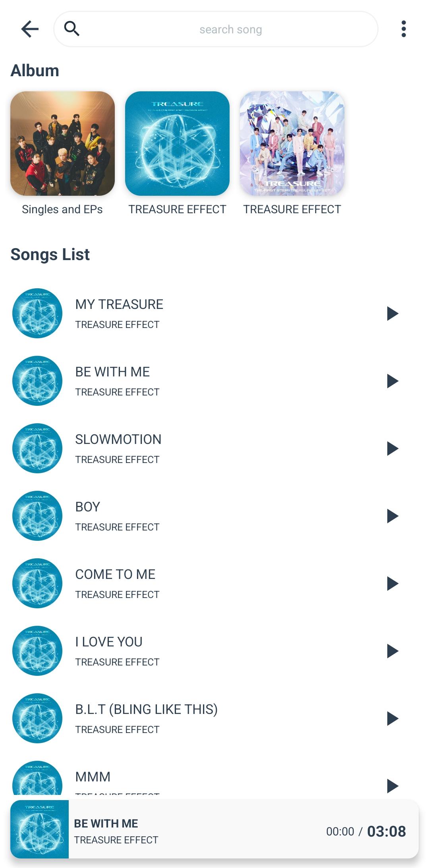Viewport: 429px width, 868px height.
Task: Tap the back arrow icon
Action: pos(30,29)
